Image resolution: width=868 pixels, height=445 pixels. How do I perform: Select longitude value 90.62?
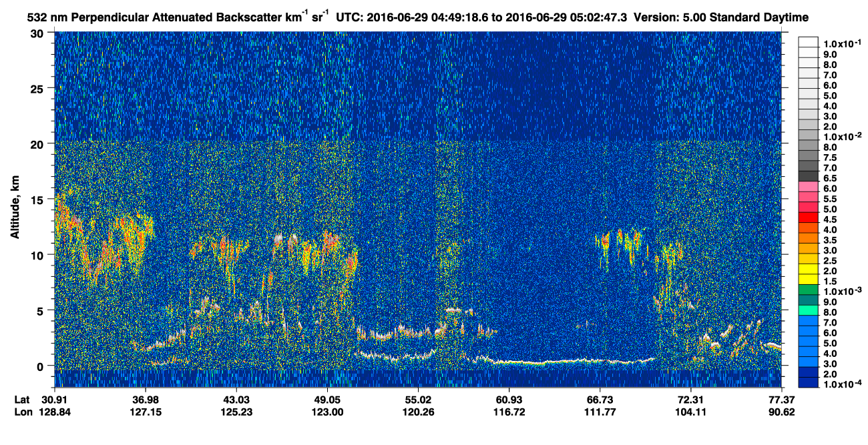click(x=781, y=412)
